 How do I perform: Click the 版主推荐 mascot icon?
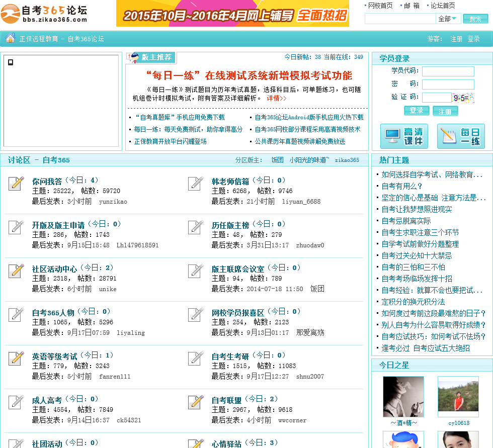pos(133,57)
